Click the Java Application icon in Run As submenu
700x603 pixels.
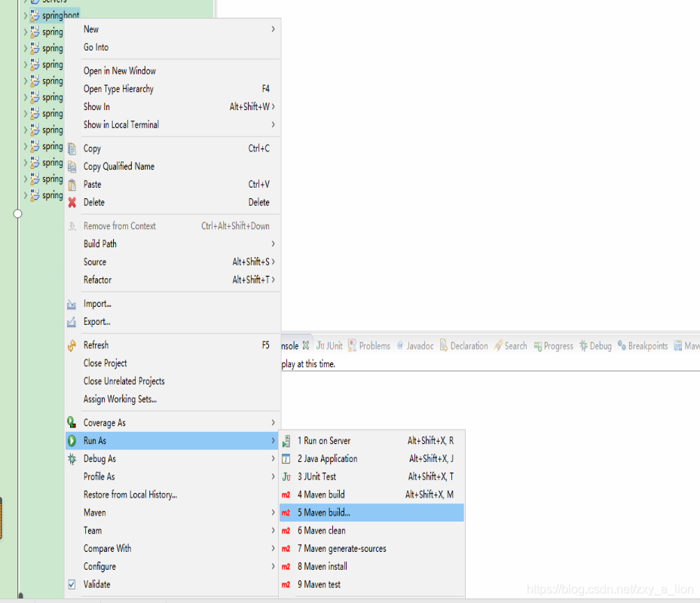pyautogui.click(x=287, y=458)
